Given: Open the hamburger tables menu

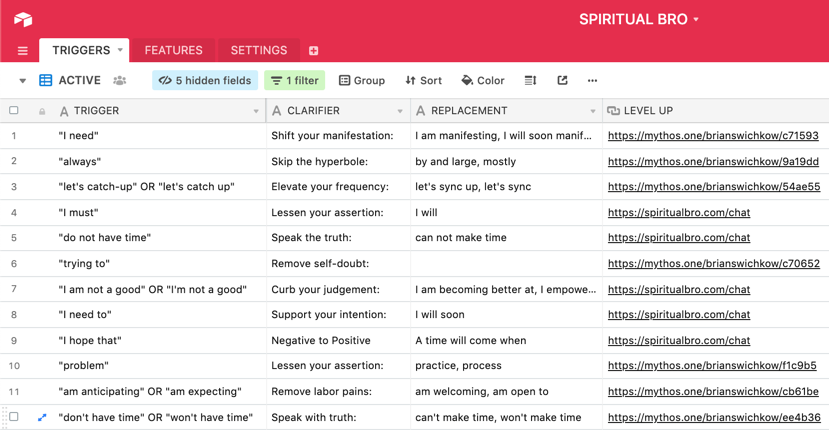Looking at the screenshot, I should pos(23,51).
